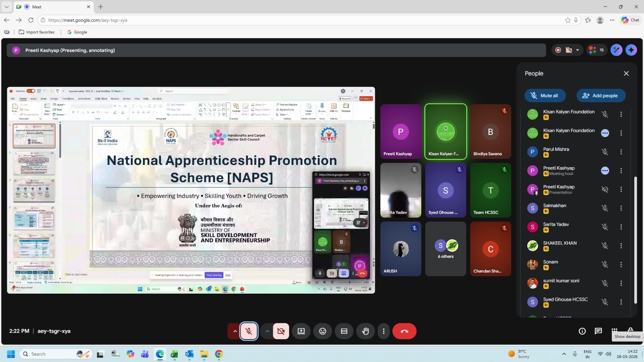Expand audio settings chevron beside microphone

point(235,331)
